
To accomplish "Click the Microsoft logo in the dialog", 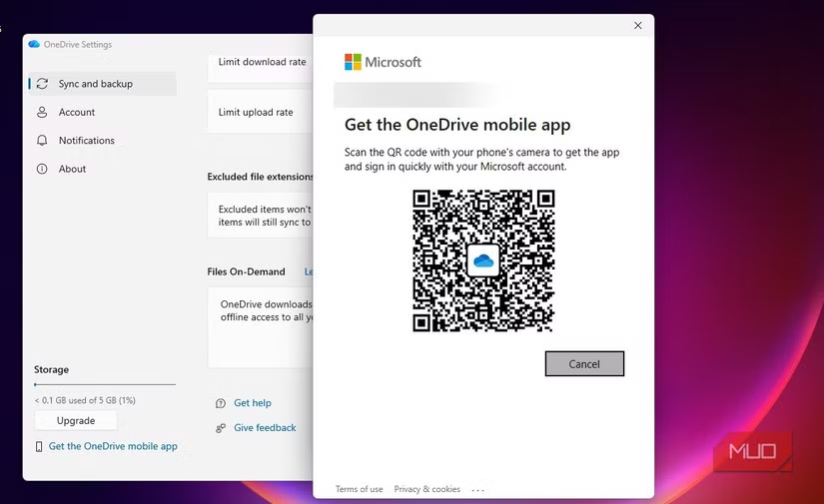I will 354,62.
